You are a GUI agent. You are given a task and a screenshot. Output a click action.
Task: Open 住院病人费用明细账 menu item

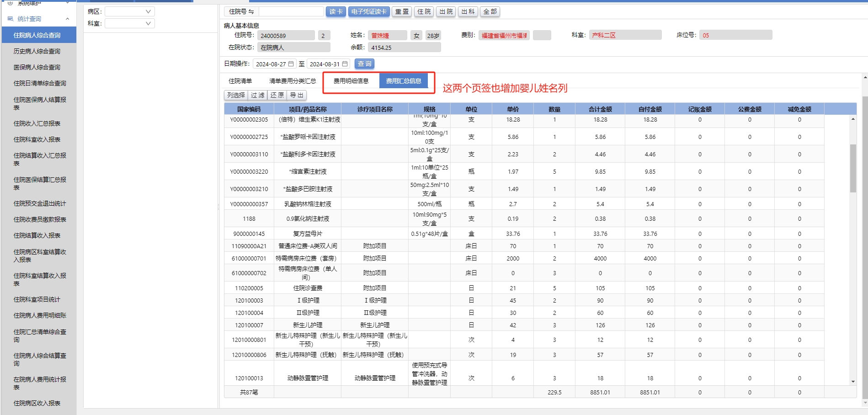coord(39,315)
